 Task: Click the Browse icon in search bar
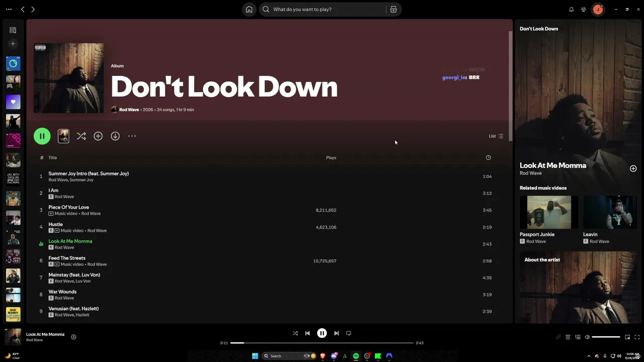click(393, 10)
